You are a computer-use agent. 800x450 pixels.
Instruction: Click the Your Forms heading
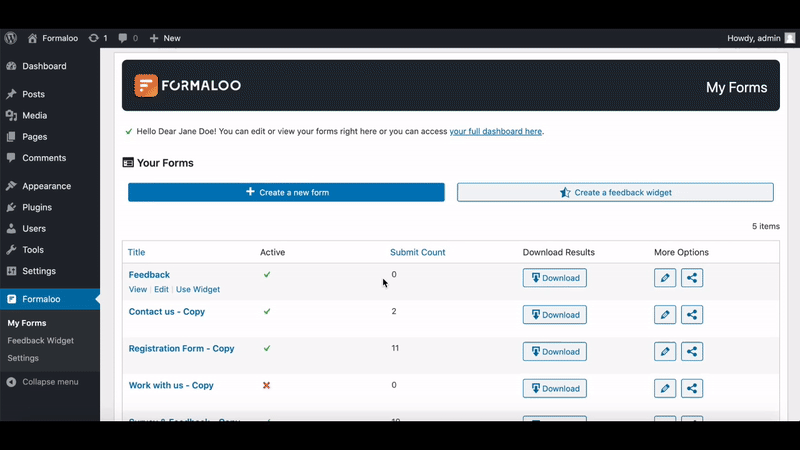tap(158, 163)
